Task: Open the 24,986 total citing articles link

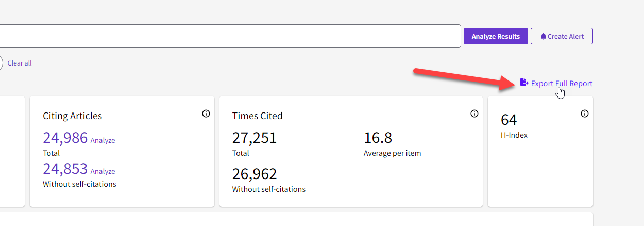Action: coord(65,137)
